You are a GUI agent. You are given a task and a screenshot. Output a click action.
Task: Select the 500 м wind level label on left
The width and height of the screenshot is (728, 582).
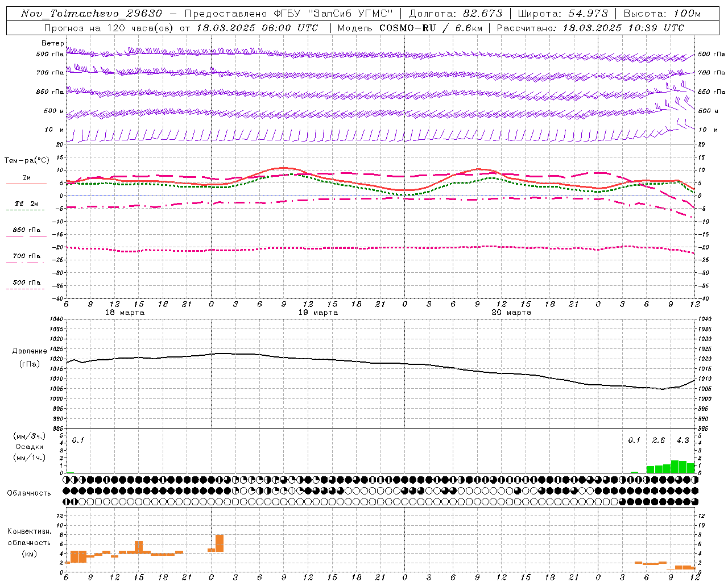pos(54,111)
